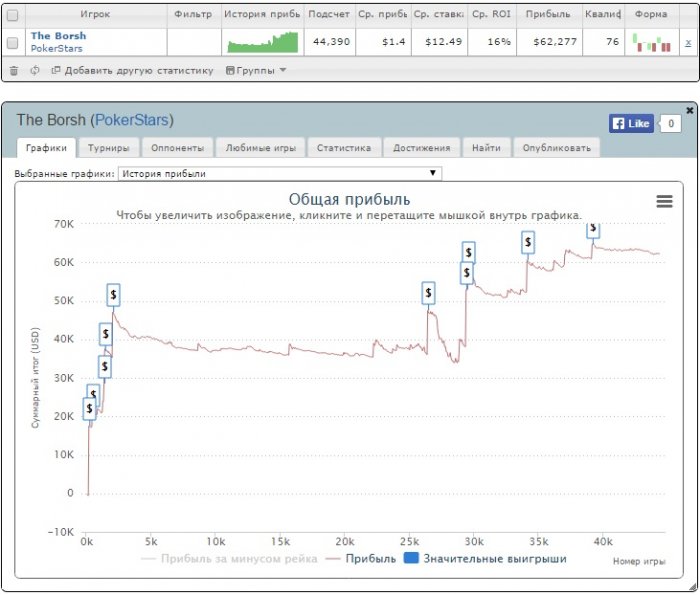Click the dollar win marker near 20K
The image size is (700, 595).
coord(89,408)
